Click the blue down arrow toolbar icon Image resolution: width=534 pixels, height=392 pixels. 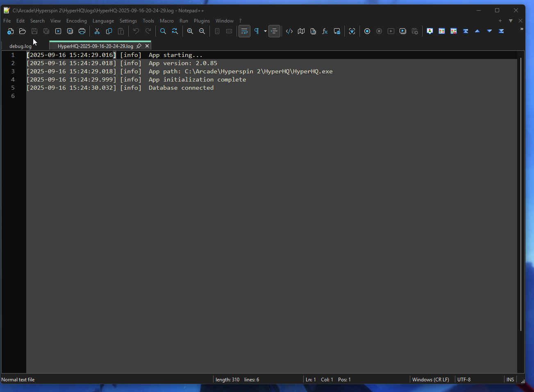(489, 31)
